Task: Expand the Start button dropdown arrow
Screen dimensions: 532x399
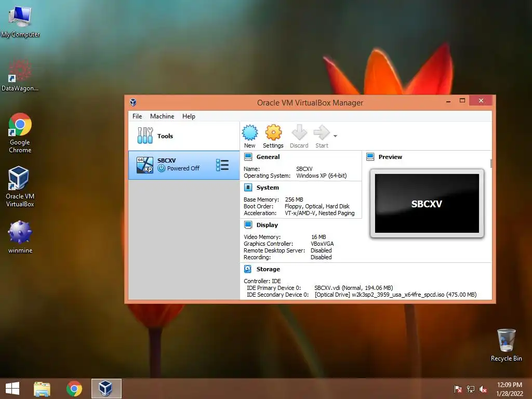Action: (335, 136)
